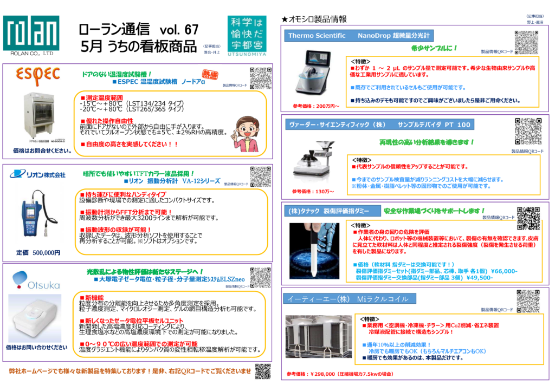Click the ドアのない温湿度試験槽！ green headline
The width and height of the screenshot is (555, 392).
coord(117,74)
